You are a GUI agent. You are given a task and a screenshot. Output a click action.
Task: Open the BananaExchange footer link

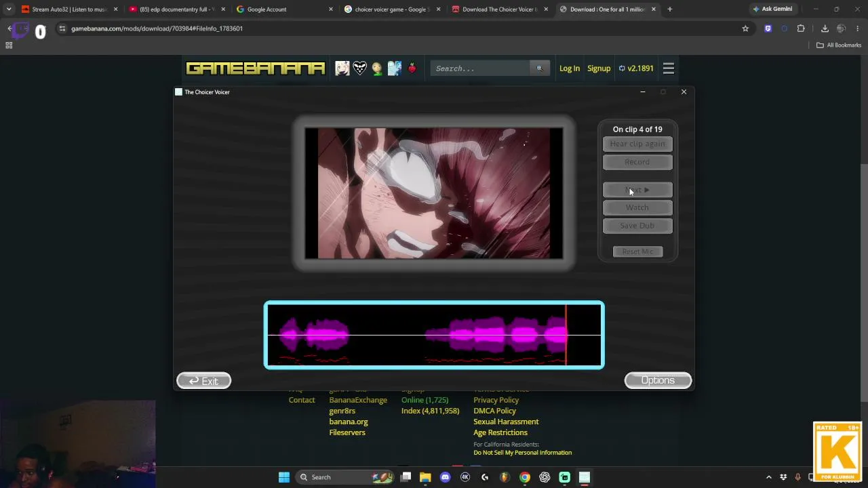tap(358, 400)
